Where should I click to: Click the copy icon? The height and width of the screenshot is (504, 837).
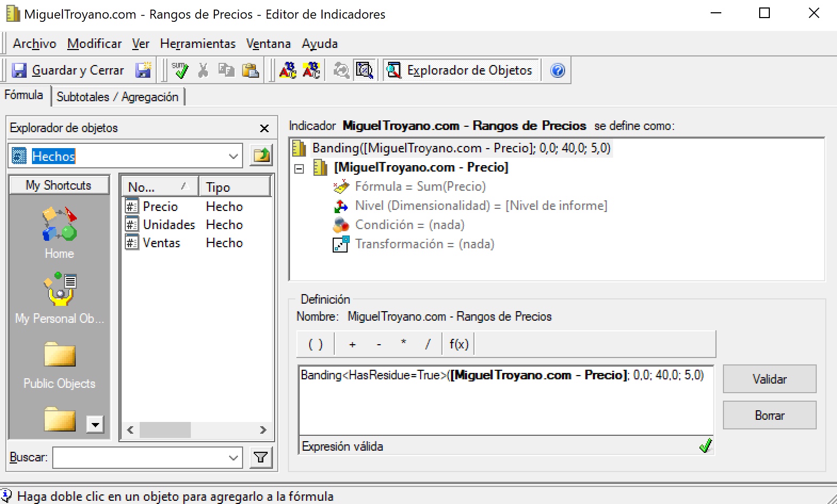coord(227,70)
